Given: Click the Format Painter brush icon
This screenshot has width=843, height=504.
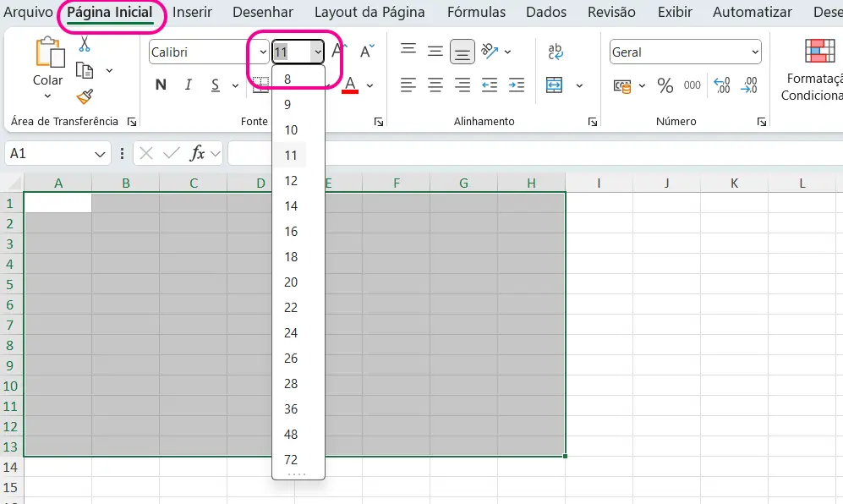Looking at the screenshot, I should 84,96.
